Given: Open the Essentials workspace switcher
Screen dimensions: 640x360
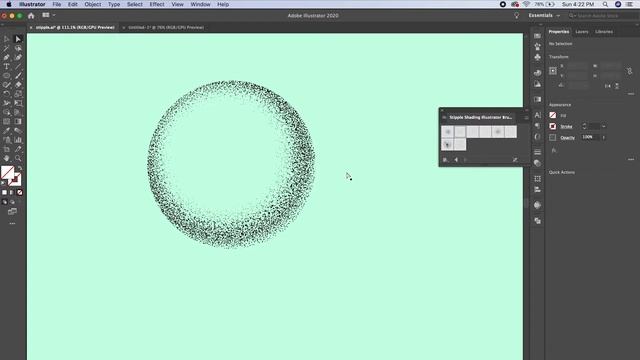Looking at the screenshot, I should [544, 16].
